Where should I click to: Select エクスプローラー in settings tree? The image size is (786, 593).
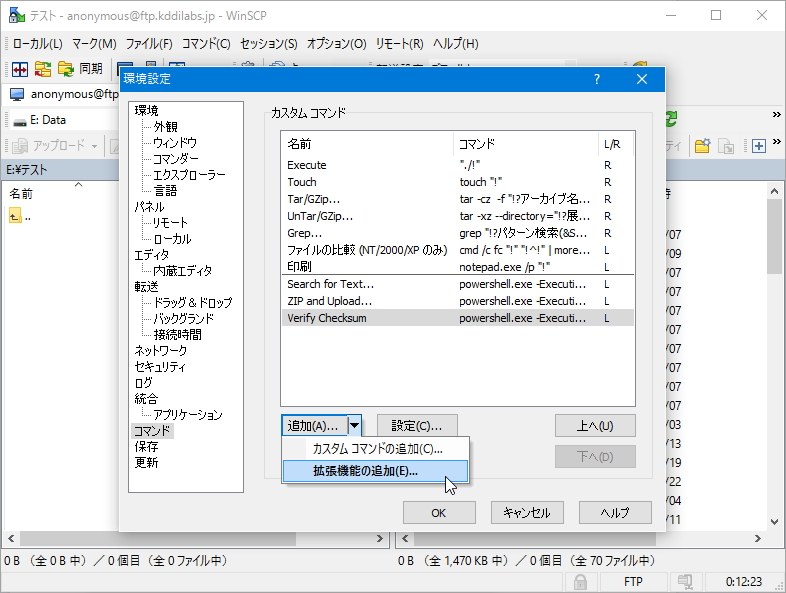pyautogui.click(x=189, y=174)
